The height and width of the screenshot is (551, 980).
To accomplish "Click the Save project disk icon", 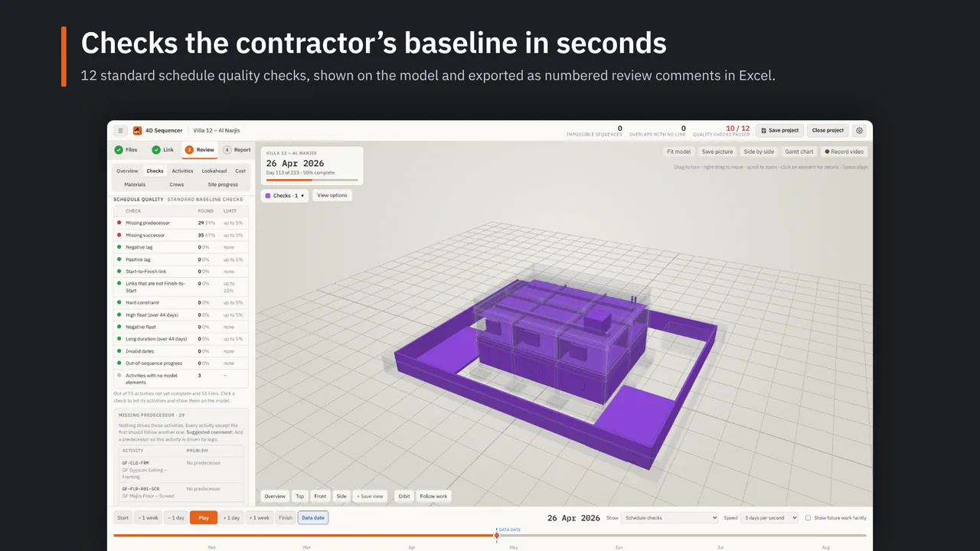I will (763, 130).
